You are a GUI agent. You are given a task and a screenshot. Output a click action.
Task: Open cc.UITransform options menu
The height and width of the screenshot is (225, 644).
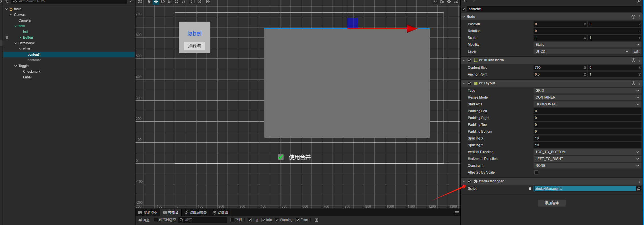click(639, 60)
